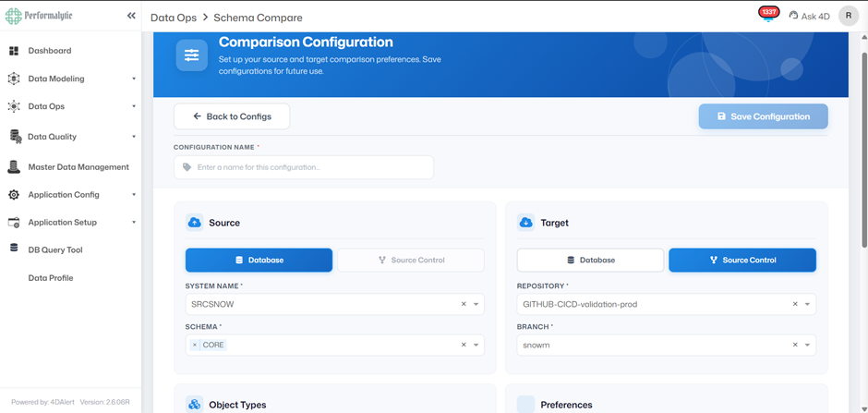Collapse the sidebar with double chevron
This screenshot has height=413, width=868.
pos(131,16)
